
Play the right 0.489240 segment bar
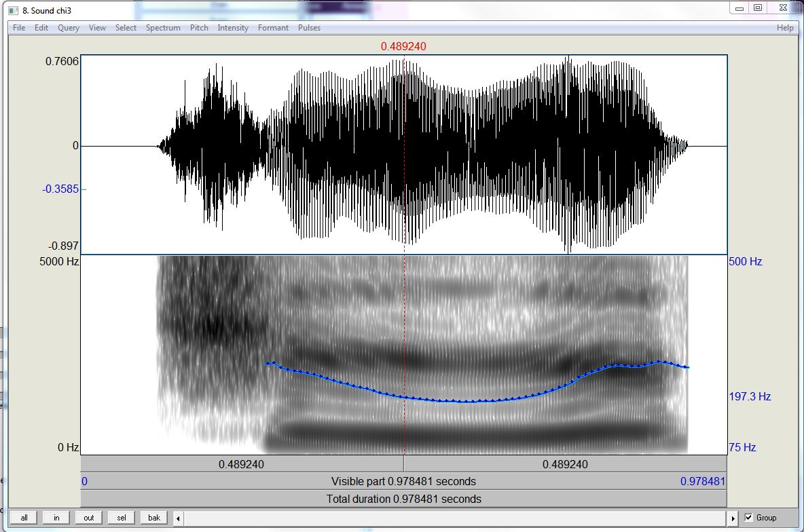click(x=565, y=464)
